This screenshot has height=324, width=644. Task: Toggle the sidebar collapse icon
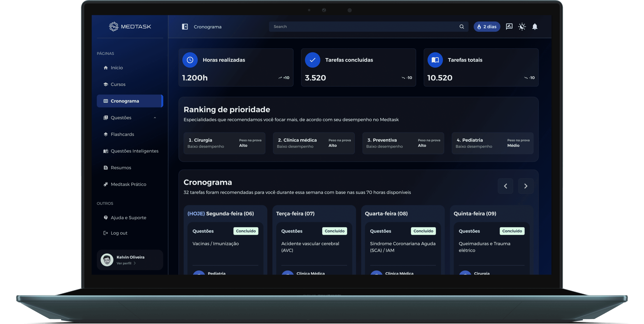(x=185, y=27)
